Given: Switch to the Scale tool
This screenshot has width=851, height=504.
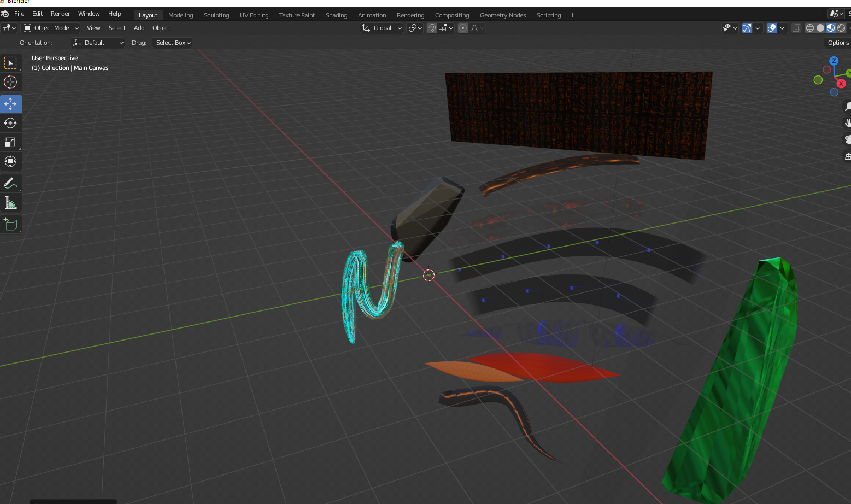Looking at the screenshot, I should [11, 142].
